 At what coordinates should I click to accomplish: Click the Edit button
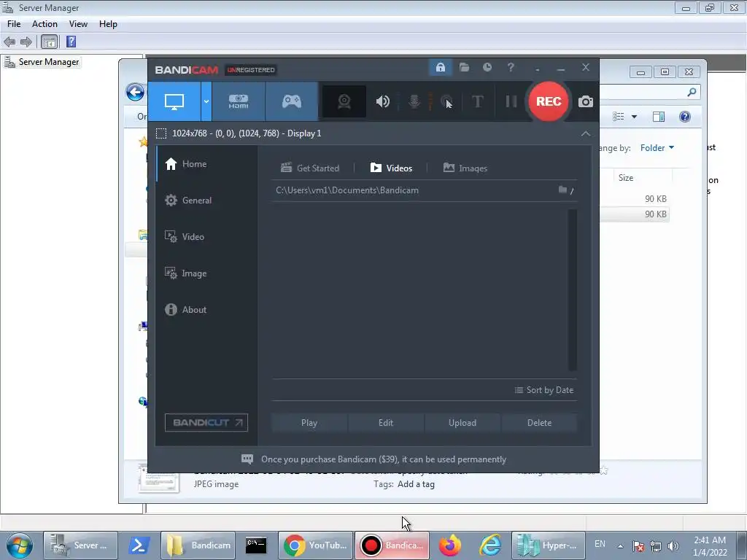pyautogui.click(x=386, y=423)
